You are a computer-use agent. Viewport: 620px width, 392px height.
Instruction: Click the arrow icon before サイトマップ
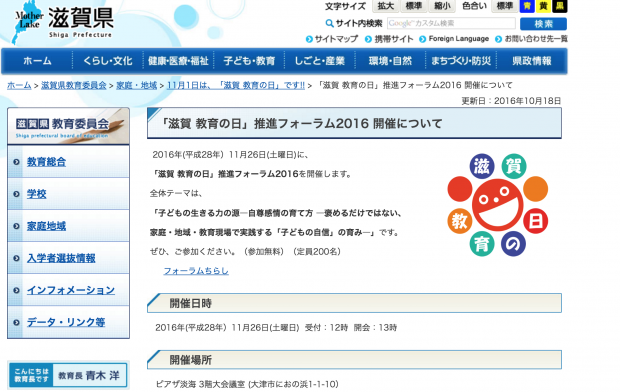pos(309,39)
